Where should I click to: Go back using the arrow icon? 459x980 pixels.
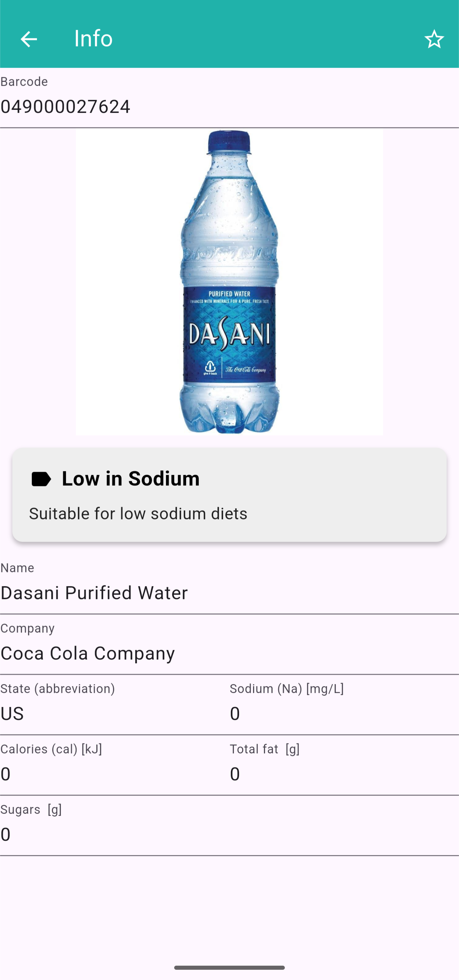pos(29,39)
